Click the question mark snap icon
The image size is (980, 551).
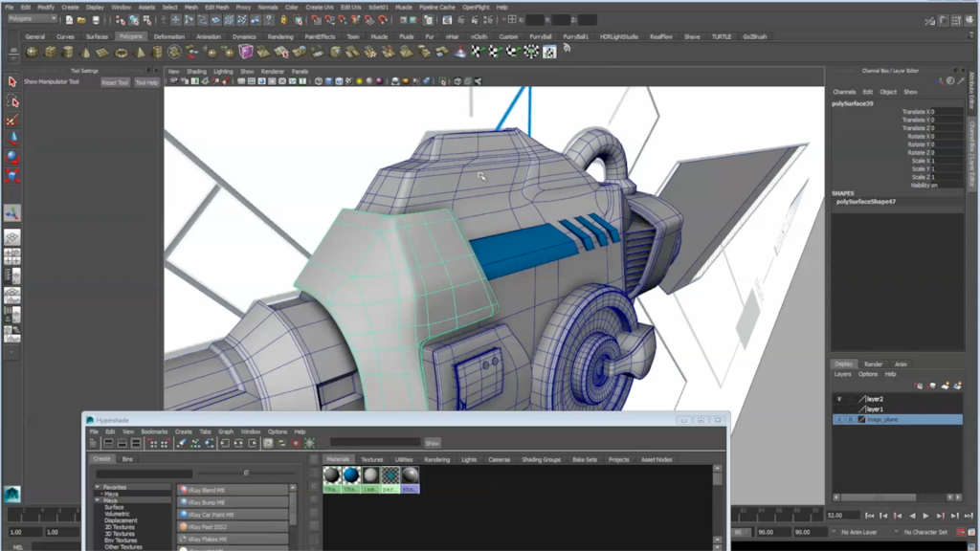[x=269, y=20]
